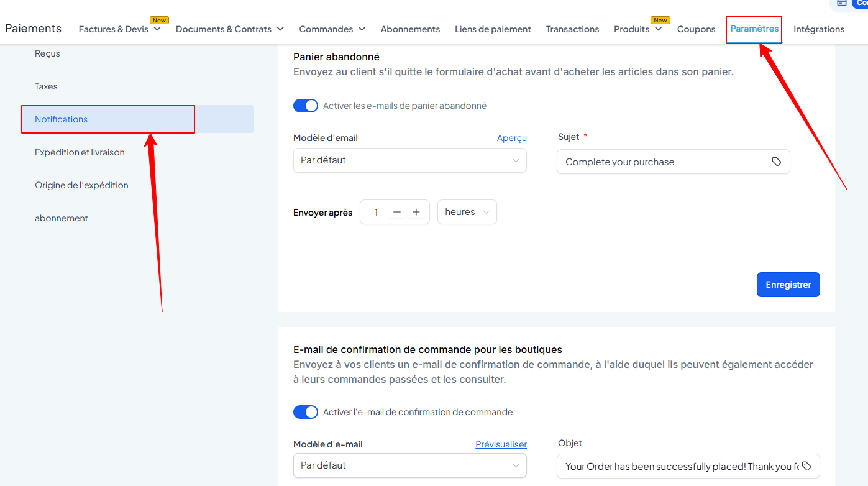The height and width of the screenshot is (486, 868).
Task: Open the heures time unit dropdown
Action: (x=467, y=212)
